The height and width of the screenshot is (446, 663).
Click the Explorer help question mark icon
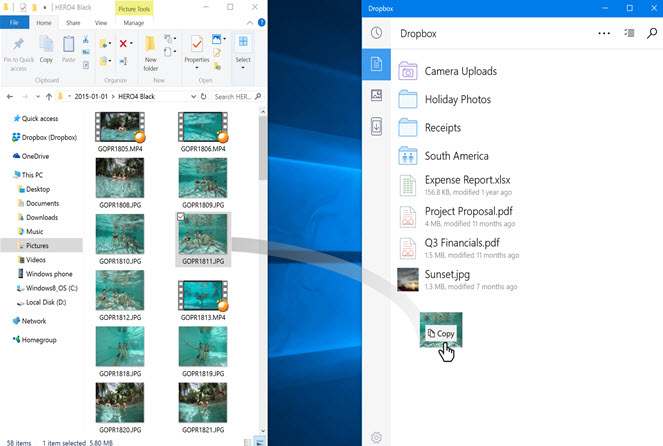262,23
